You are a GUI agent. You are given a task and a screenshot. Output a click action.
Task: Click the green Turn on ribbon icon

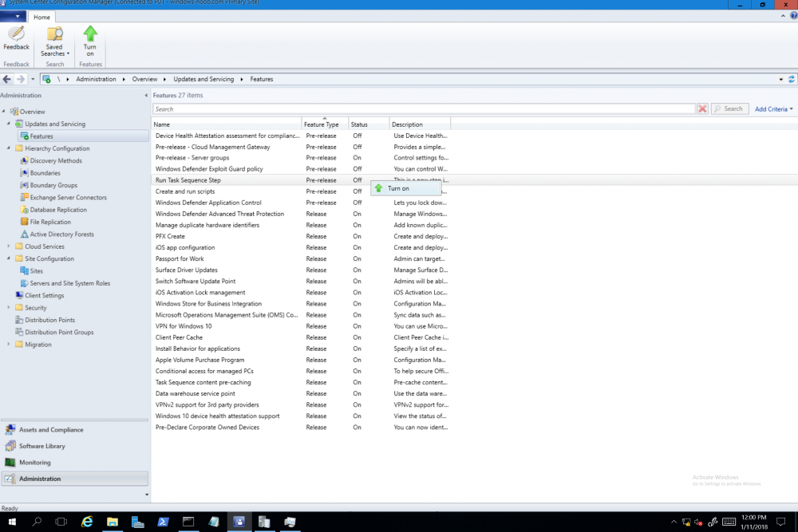click(x=90, y=41)
